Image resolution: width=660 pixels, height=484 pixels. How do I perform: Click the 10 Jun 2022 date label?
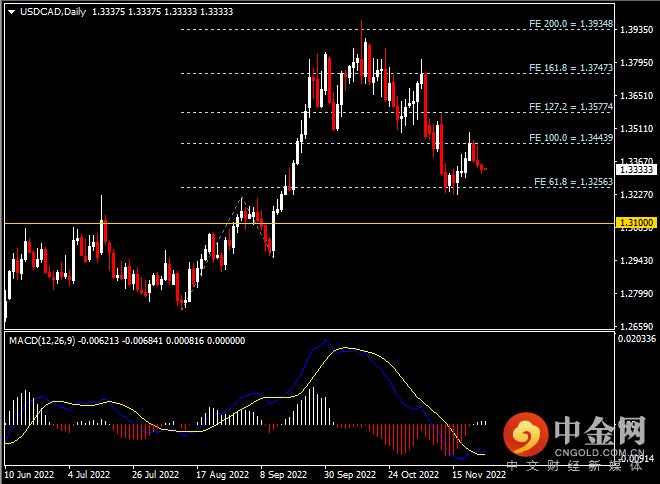29,476
